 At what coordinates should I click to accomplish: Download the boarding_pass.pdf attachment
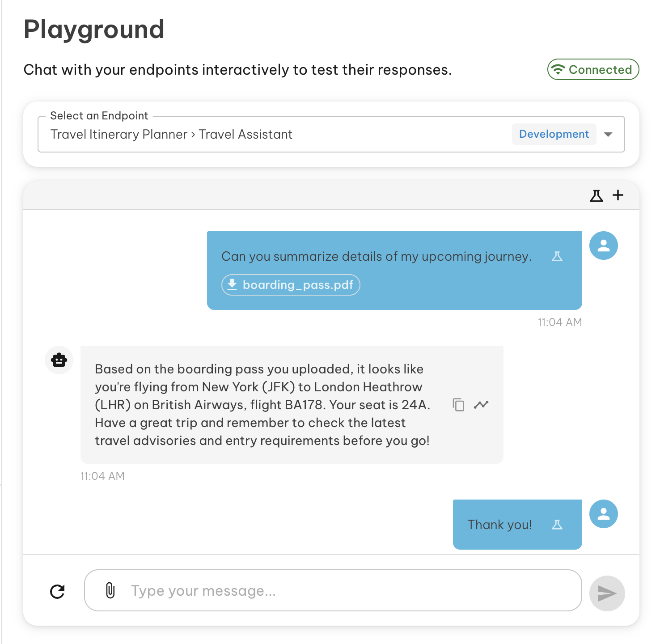tap(291, 285)
